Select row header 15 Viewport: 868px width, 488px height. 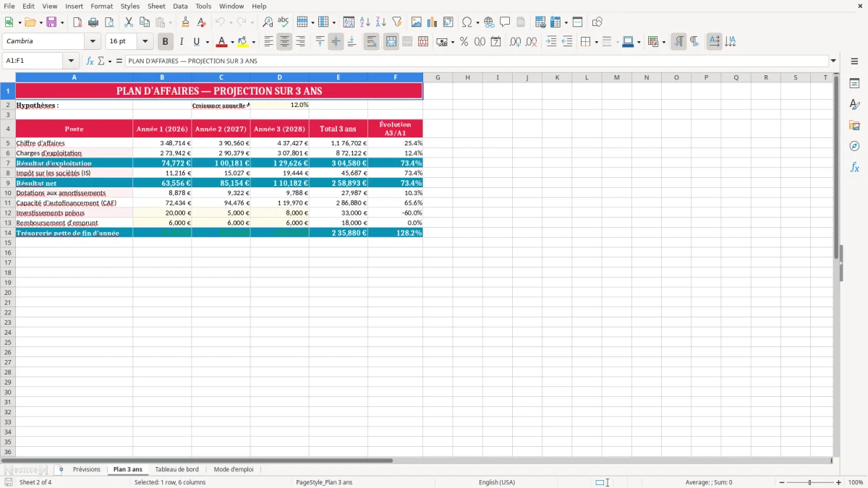click(x=8, y=243)
